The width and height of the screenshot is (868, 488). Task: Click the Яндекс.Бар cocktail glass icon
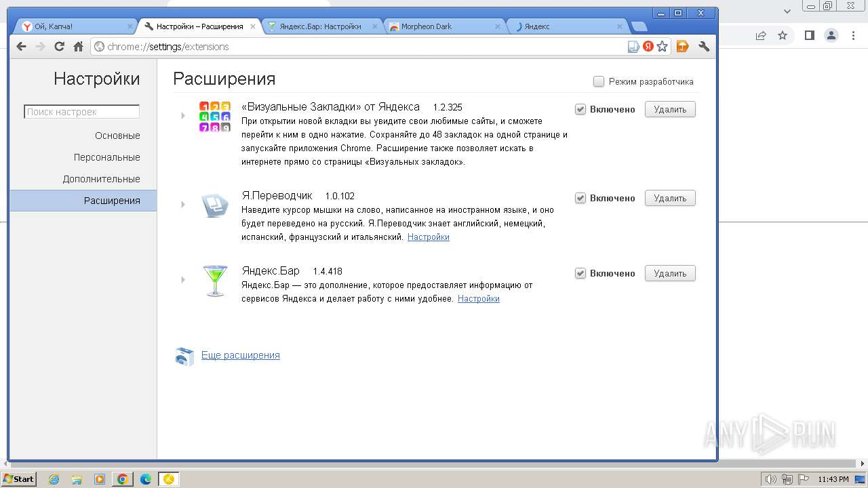(x=215, y=281)
